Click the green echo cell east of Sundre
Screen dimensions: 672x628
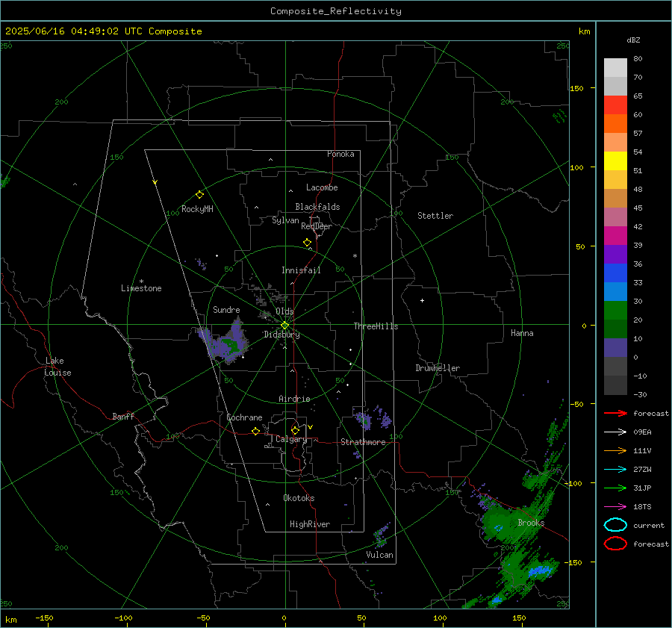point(230,344)
